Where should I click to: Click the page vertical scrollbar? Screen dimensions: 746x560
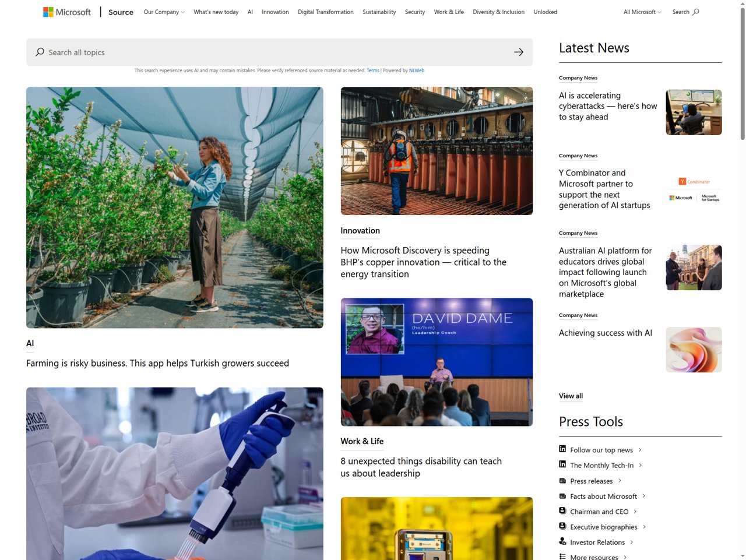tap(743, 73)
